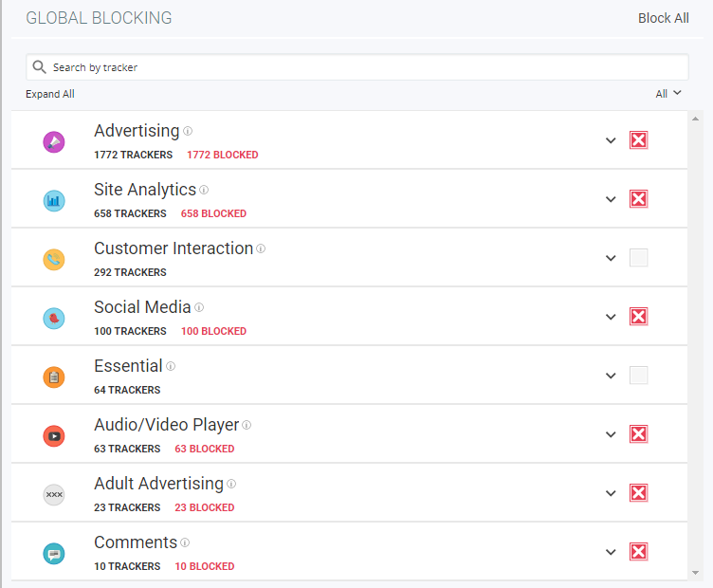This screenshot has height=588, width=713.
Task: Check the Essential trackers block box
Action: [639, 376]
